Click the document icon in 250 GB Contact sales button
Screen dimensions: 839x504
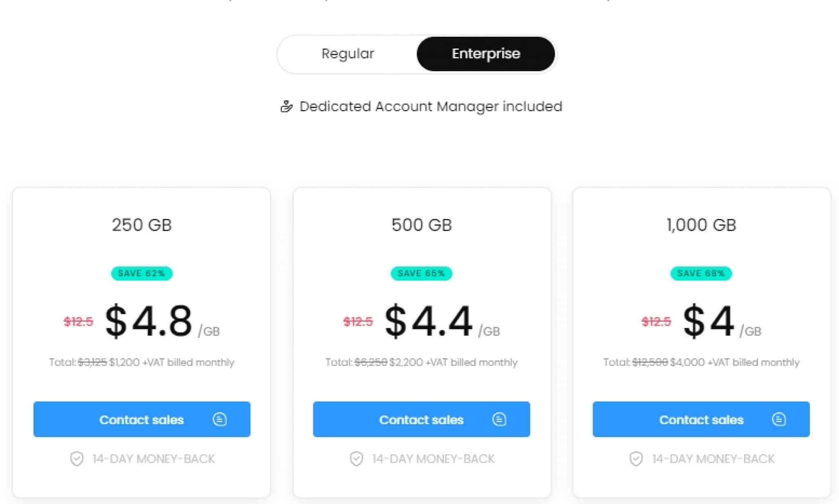[220, 419]
